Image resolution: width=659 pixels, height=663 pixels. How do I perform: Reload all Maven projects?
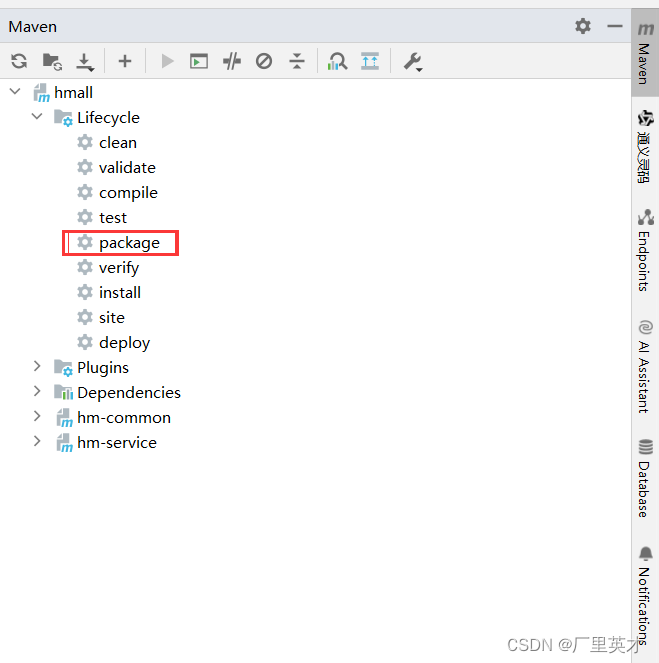coord(19,61)
